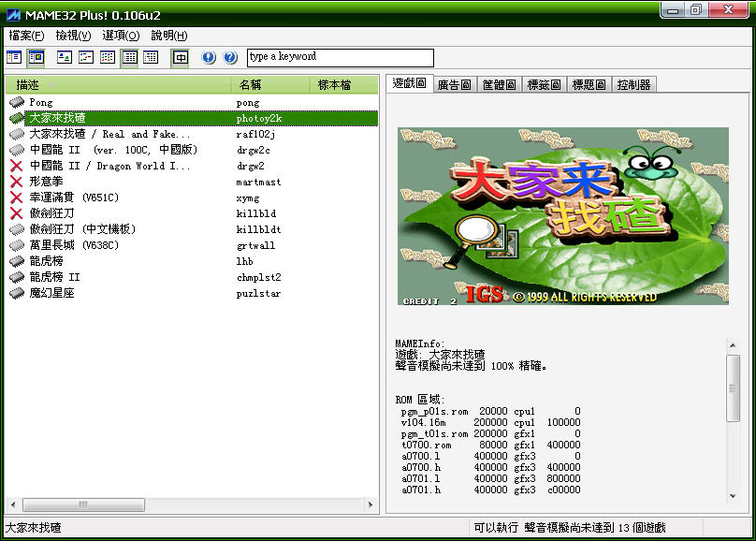Click the MAME32 Plus title bar icon
Screen dimensions: 756x541
click(x=13, y=15)
